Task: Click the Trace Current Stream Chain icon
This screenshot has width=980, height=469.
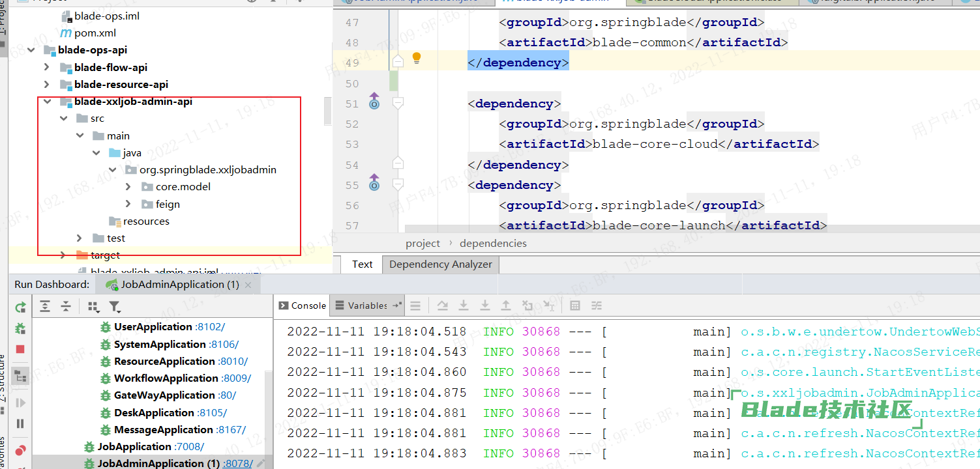Action: tap(597, 306)
